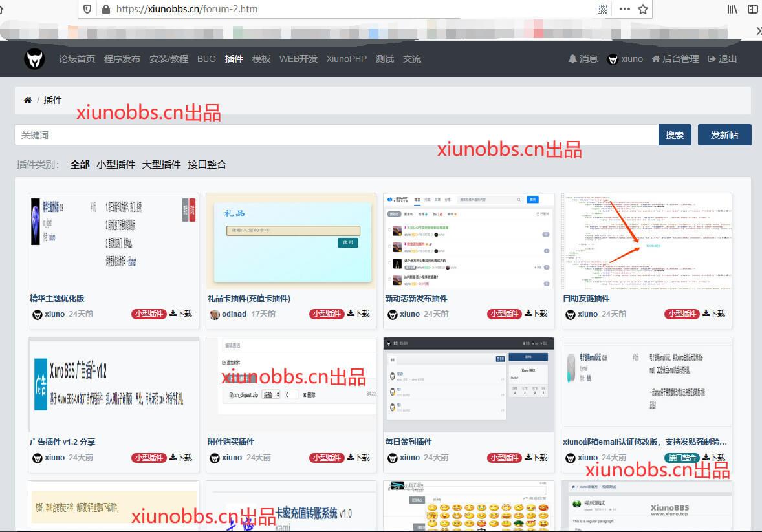Open the page actions three-dot menu
762x532 pixels.
point(624,9)
